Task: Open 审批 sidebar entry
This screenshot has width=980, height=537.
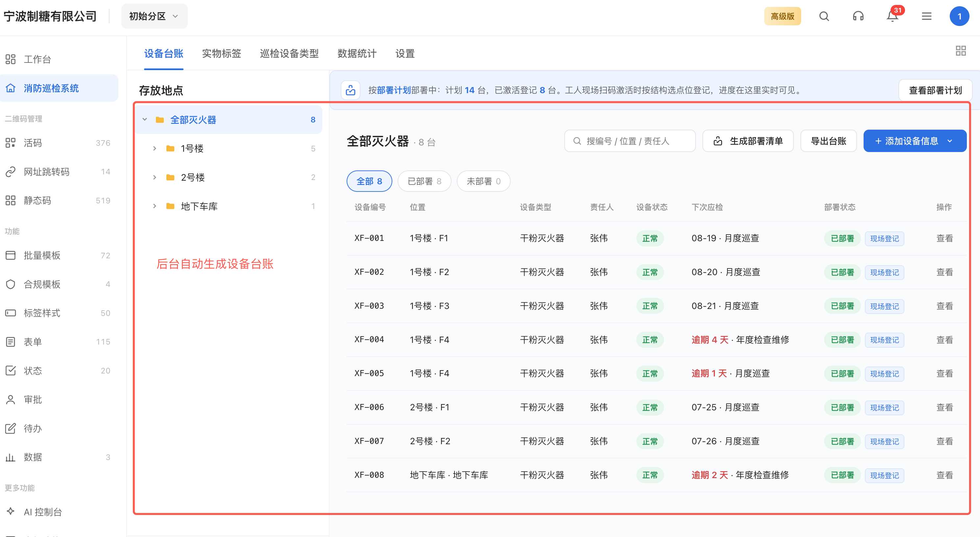Action: pyautogui.click(x=59, y=399)
